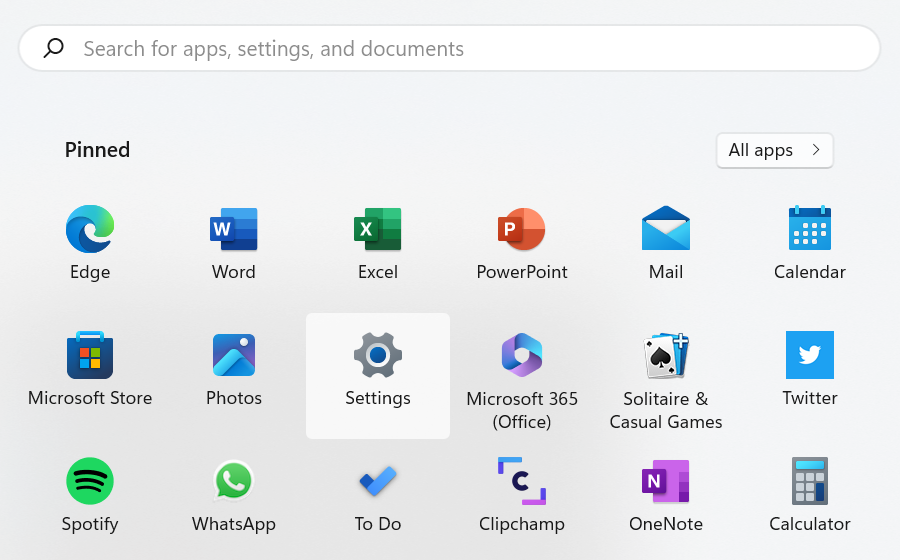900x560 pixels.
Task: Launch the Calendar app icon
Action: (x=810, y=228)
